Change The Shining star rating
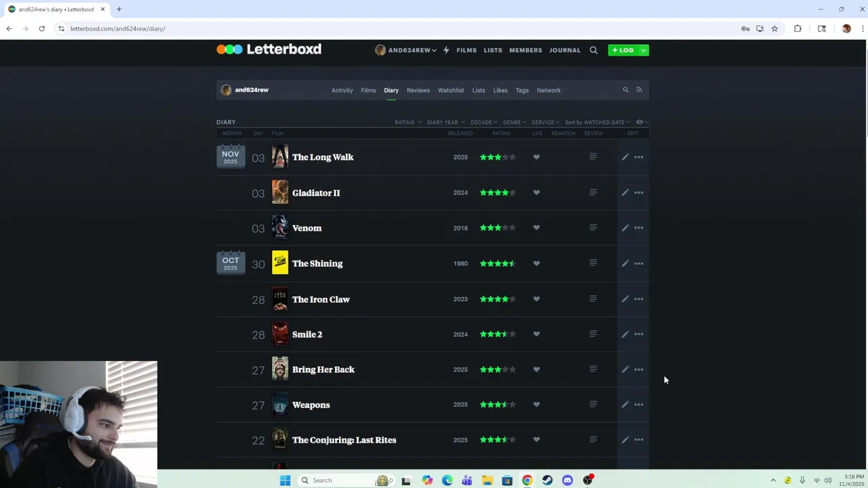868x488 pixels. click(498, 263)
